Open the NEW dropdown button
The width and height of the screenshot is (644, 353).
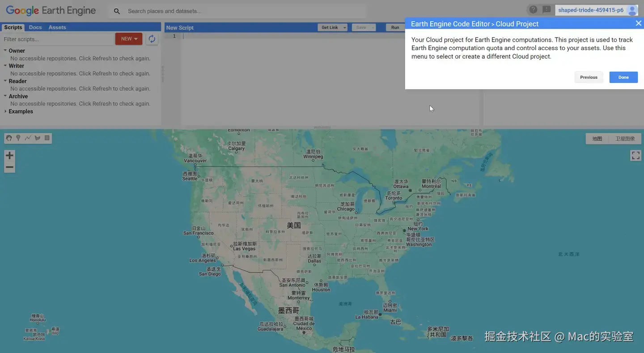[x=129, y=39]
